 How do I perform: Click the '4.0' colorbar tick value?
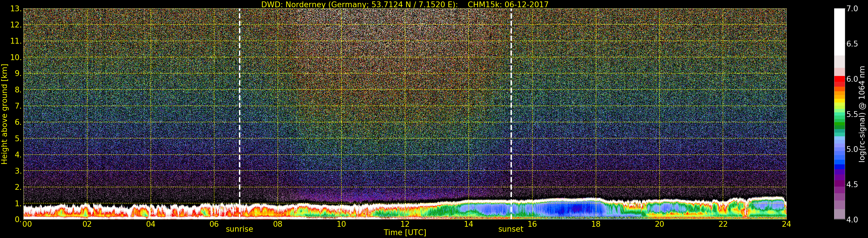tap(852, 220)
